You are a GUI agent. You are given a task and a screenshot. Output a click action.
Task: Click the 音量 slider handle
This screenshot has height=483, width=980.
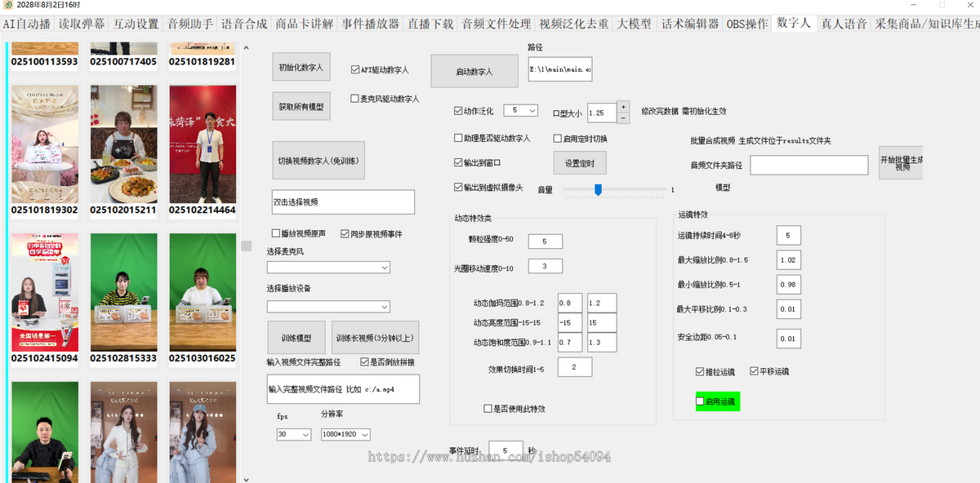[598, 189]
